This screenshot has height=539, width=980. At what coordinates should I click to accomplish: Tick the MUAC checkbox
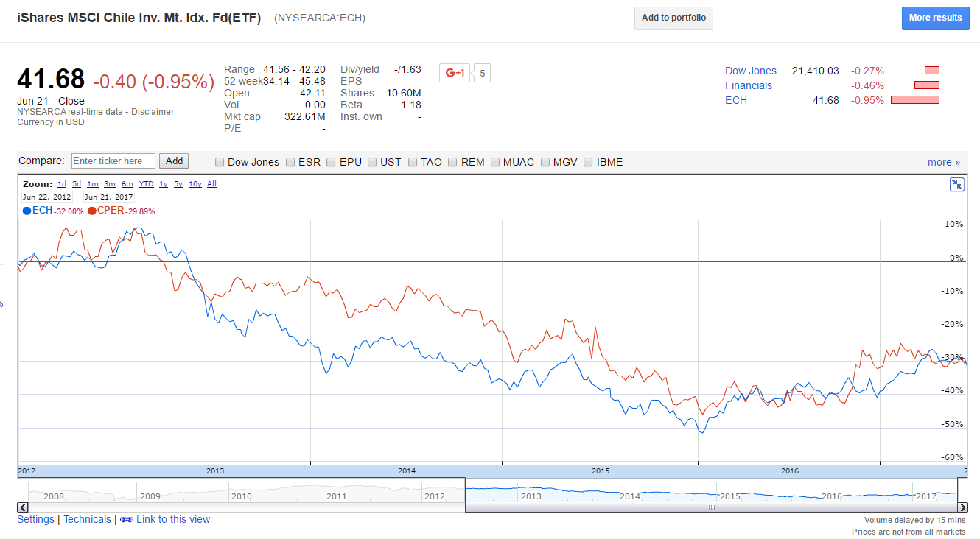tap(495, 162)
